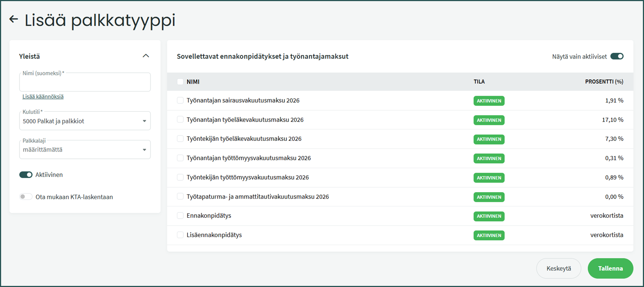Click the back arrow next to Lisää palkkatyyppi

(x=13, y=19)
